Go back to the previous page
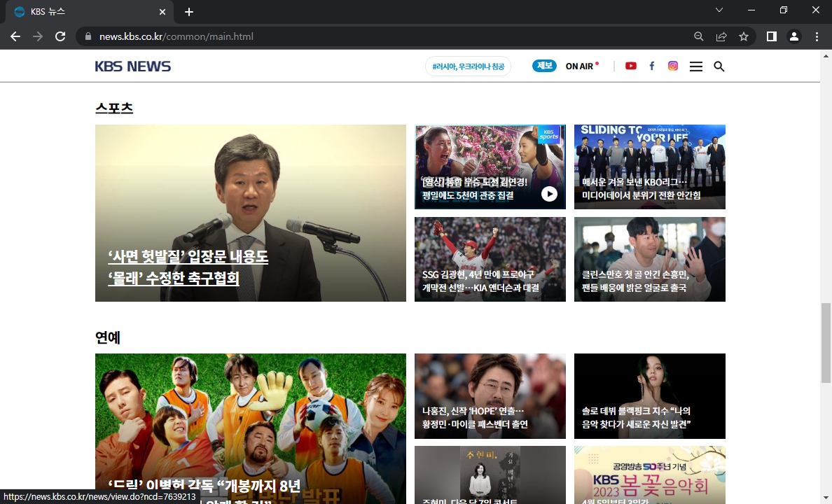This screenshot has height=504, width=832. (15, 36)
